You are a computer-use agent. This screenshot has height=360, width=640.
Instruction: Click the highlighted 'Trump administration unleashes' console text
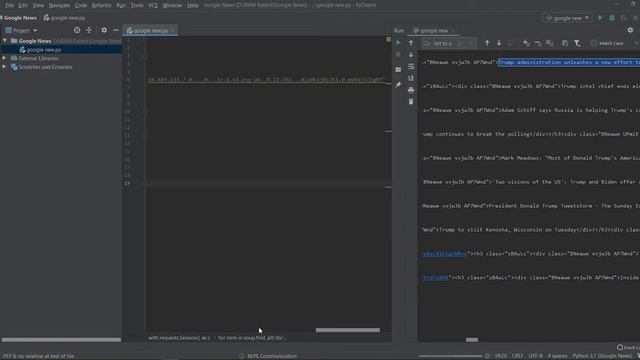pyautogui.click(x=569, y=62)
